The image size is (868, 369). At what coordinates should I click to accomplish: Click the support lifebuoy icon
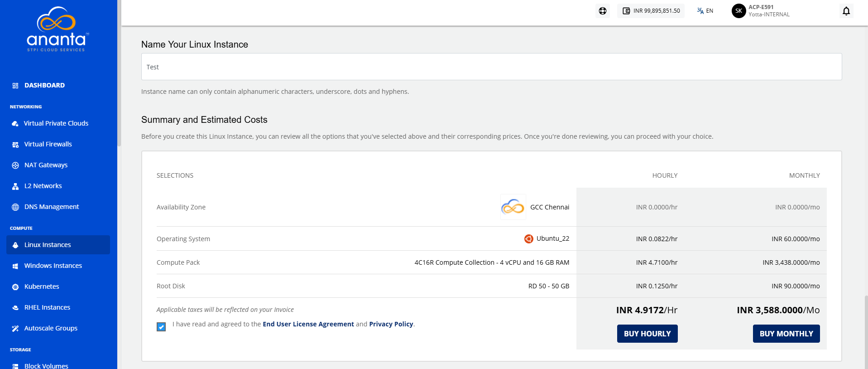pos(603,11)
